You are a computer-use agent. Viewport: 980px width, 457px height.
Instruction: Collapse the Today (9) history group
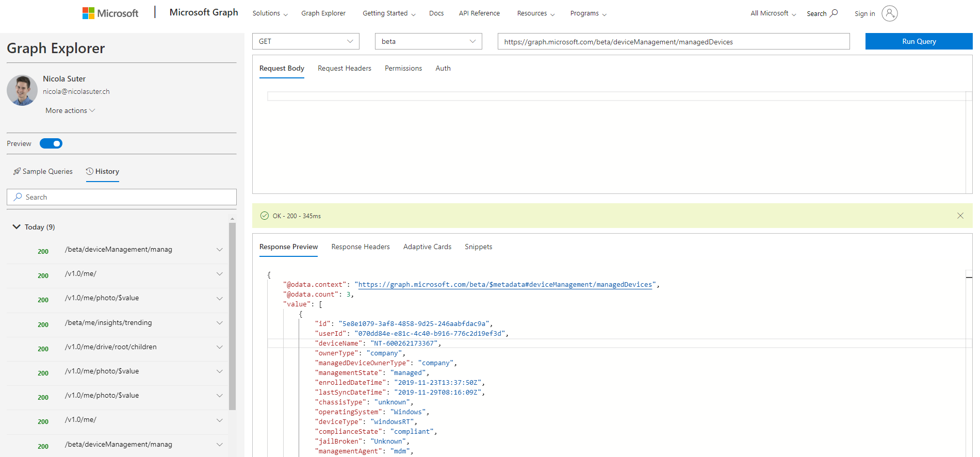click(17, 226)
